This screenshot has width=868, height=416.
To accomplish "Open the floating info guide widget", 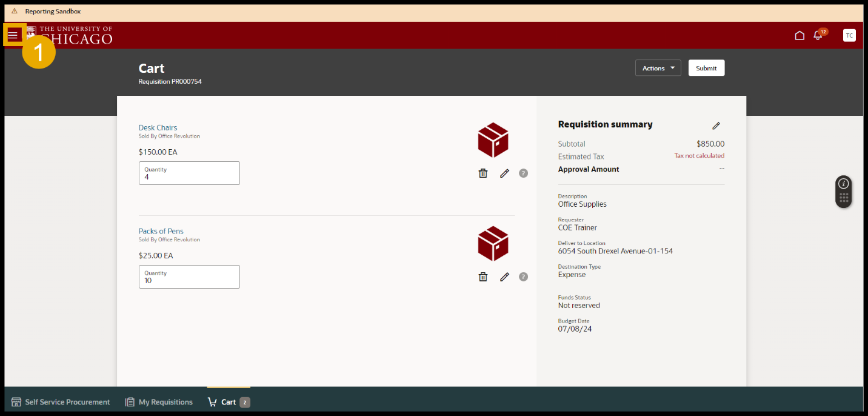I will 844,184.
